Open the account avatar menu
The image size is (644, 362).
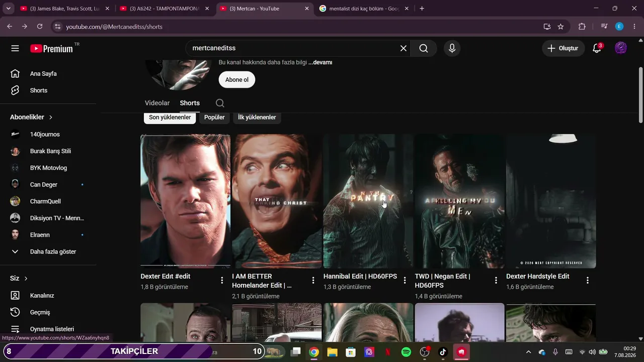coord(621,48)
